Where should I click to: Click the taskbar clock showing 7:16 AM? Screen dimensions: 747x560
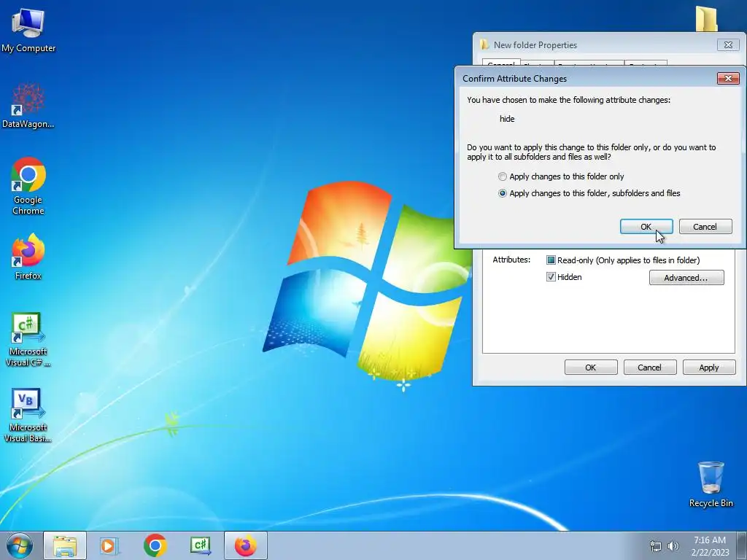coord(710,546)
